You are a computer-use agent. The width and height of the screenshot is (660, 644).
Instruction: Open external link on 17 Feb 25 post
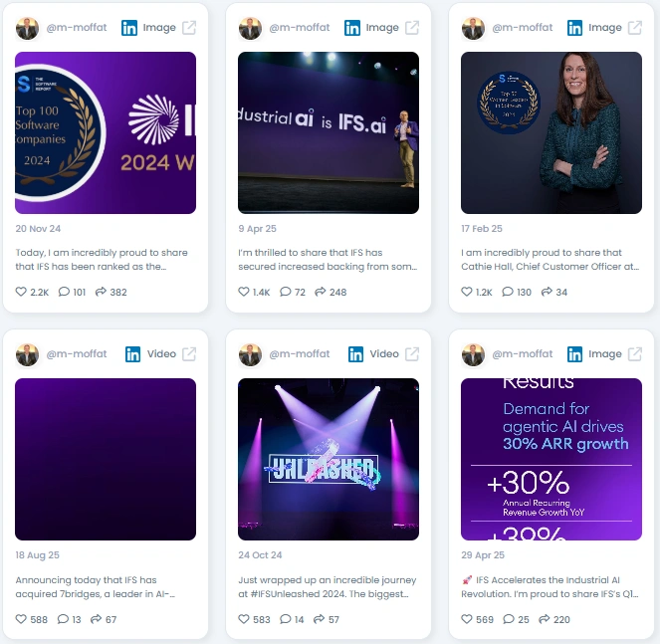(635, 28)
